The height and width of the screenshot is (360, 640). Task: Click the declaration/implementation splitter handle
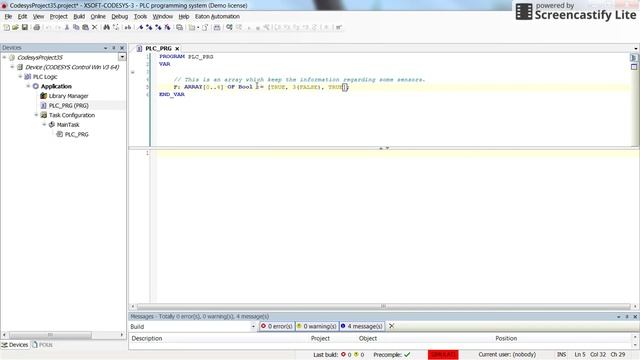tap(384, 148)
